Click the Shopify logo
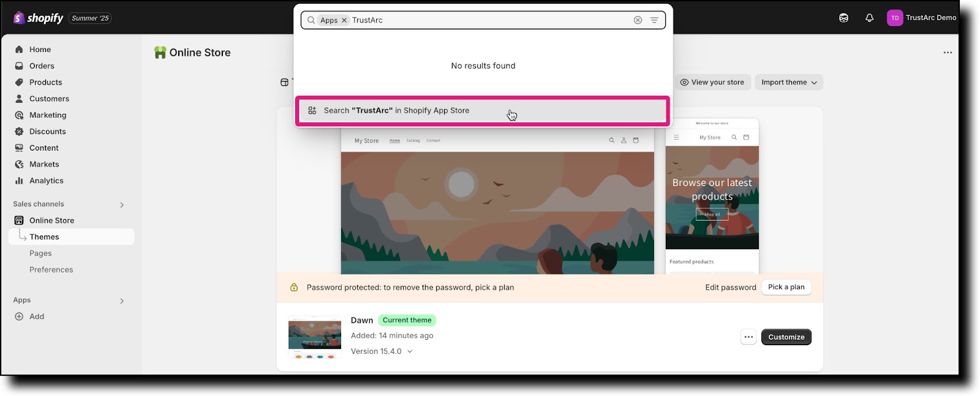This screenshot has height=396, width=980. pos(38,18)
